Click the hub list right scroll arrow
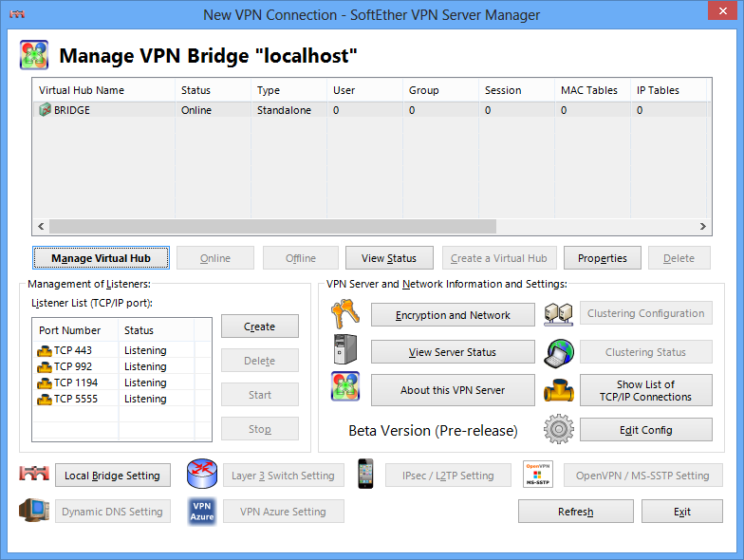This screenshot has width=744, height=560. (x=702, y=226)
